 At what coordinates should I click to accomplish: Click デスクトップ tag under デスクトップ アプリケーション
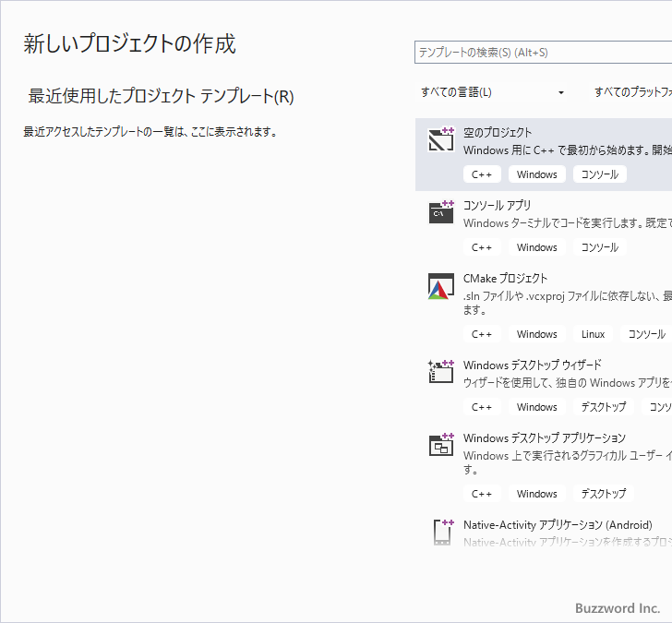click(x=604, y=494)
